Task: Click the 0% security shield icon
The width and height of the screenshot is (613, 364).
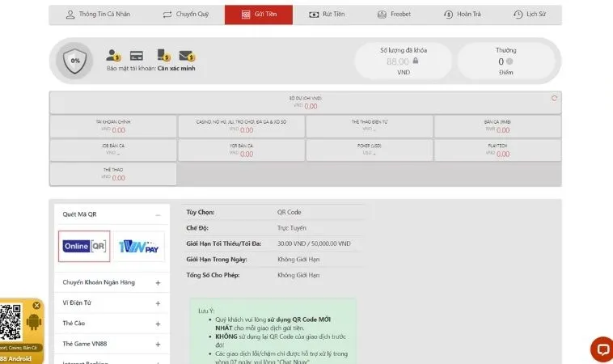Action: [x=74, y=61]
